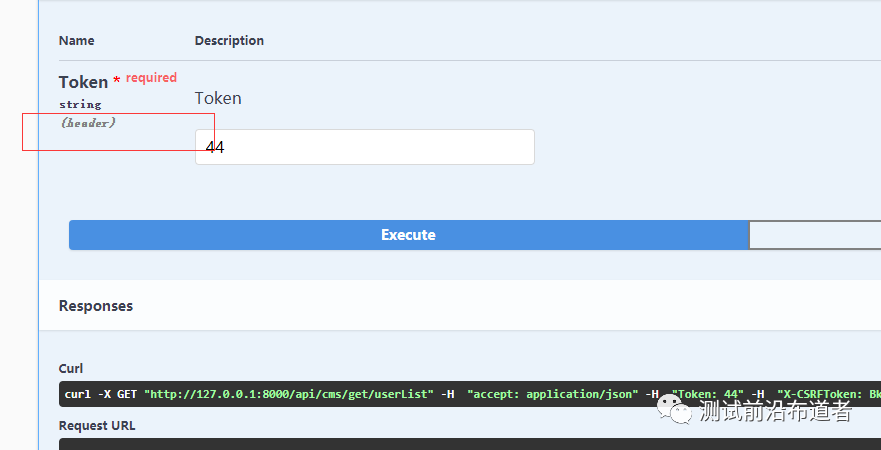Click the red "required" label
The height and width of the screenshot is (450, 881).
pos(151,78)
